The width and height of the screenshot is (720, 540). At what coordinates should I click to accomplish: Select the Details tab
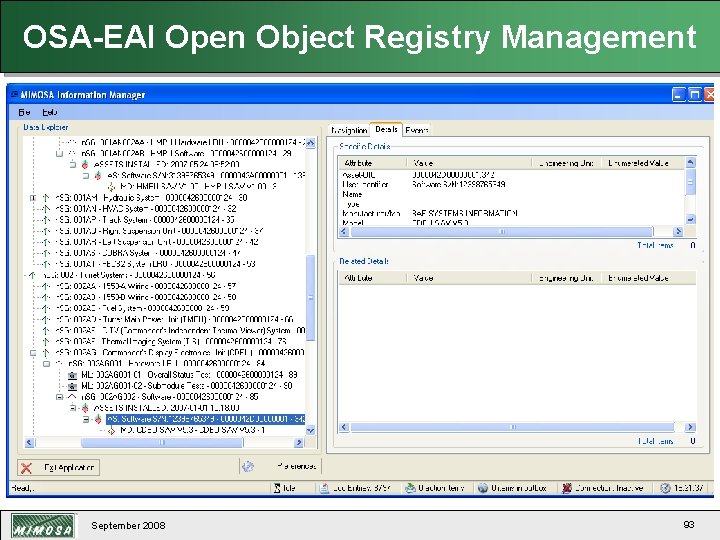coord(386,129)
